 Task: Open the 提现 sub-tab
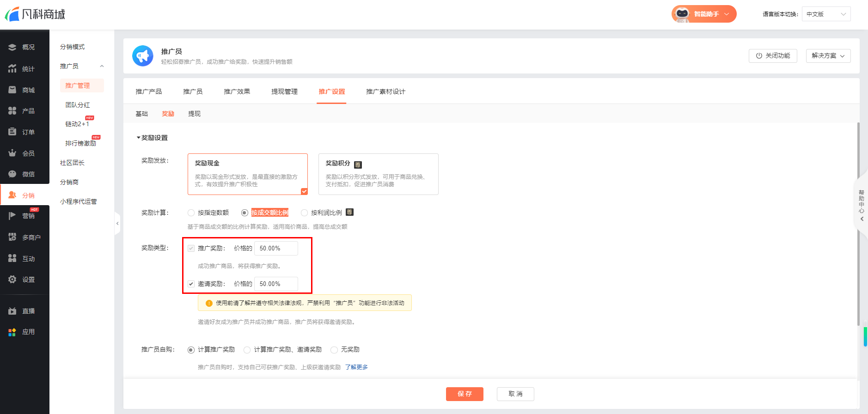(x=195, y=114)
